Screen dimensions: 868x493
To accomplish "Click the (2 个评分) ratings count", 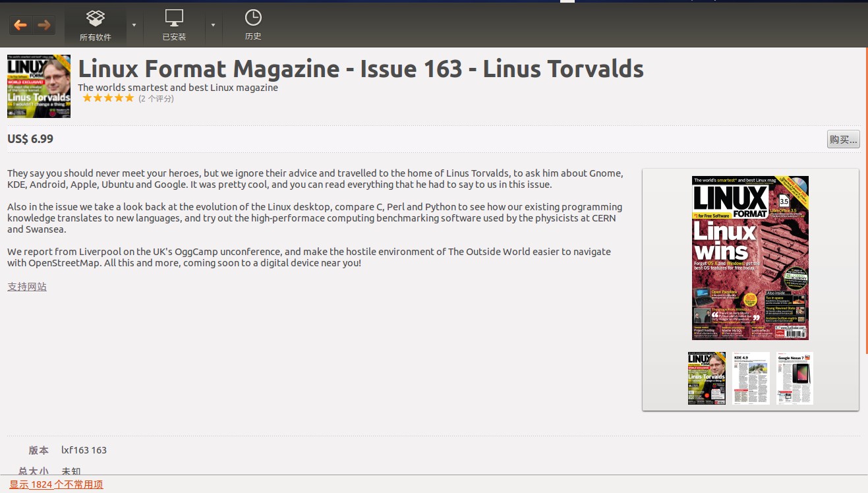I will 156,98.
